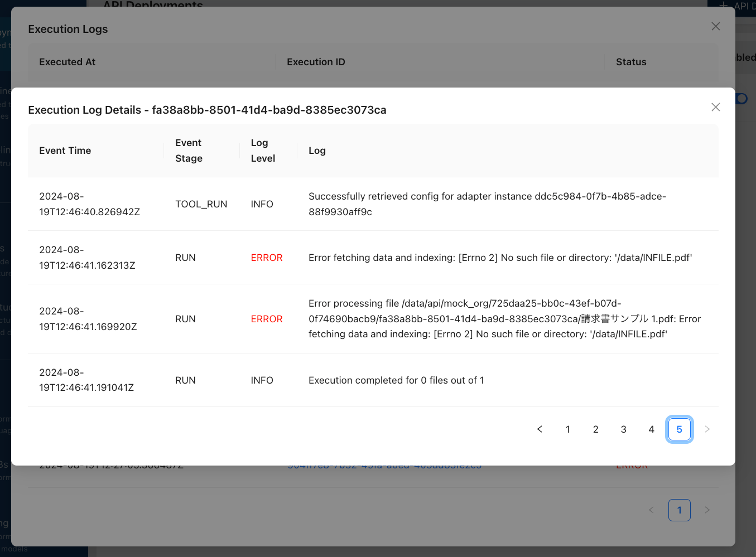
Task: Click the Execution Logs dialog title
Action: (x=68, y=29)
